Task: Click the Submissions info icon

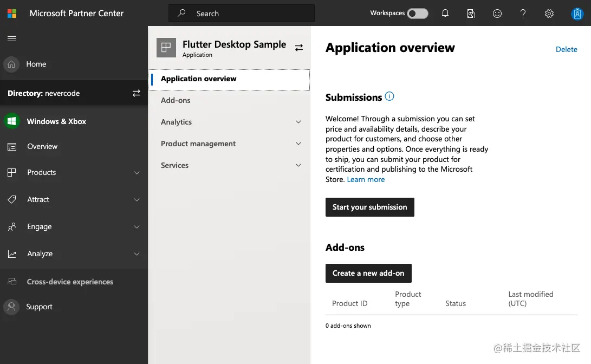Action: 389,96
